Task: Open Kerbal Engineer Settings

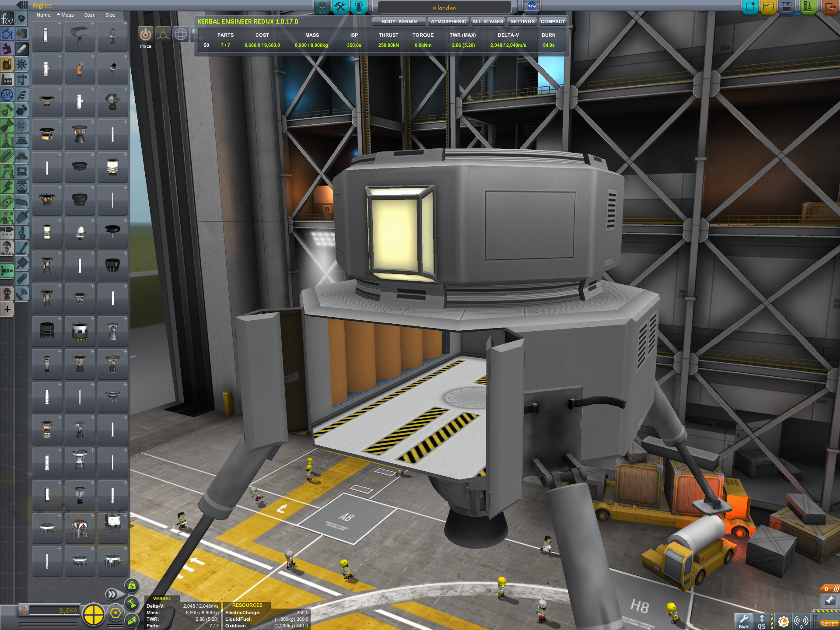Action: [522, 21]
